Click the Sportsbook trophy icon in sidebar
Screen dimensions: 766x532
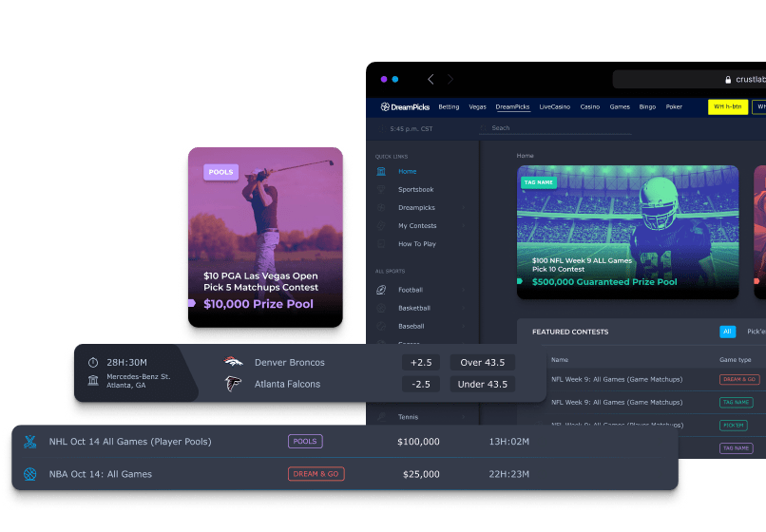click(381, 189)
